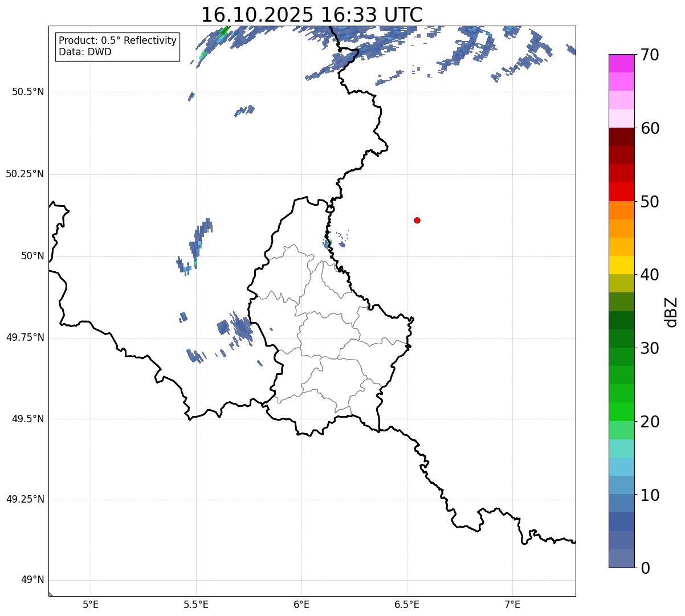Click the 5.5°E longitude label
The image size is (685, 616).
196,604
